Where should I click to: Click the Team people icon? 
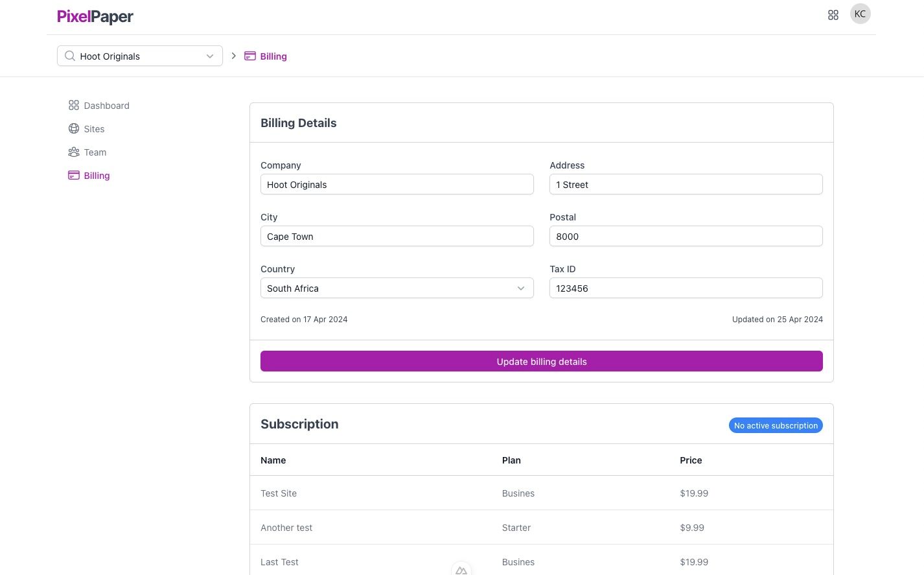coord(74,152)
